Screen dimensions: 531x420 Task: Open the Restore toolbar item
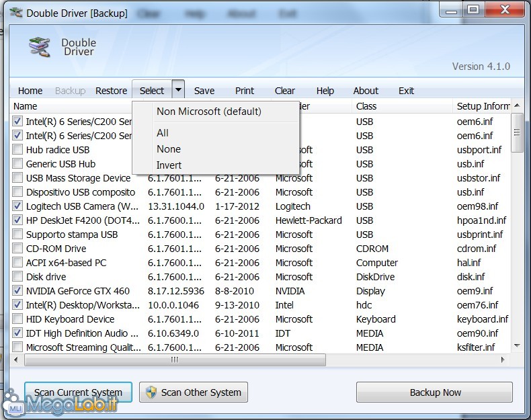pyautogui.click(x=111, y=91)
